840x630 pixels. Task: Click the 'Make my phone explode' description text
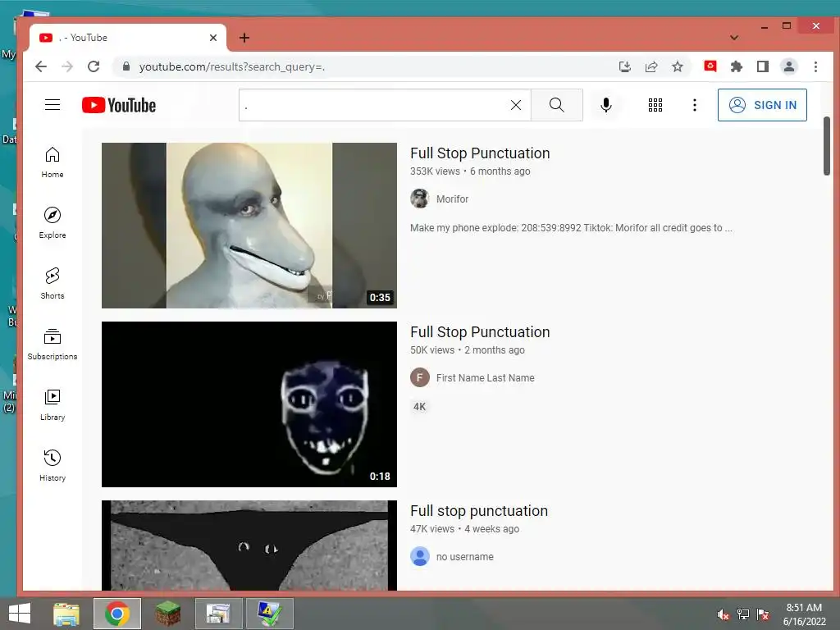[571, 228]
